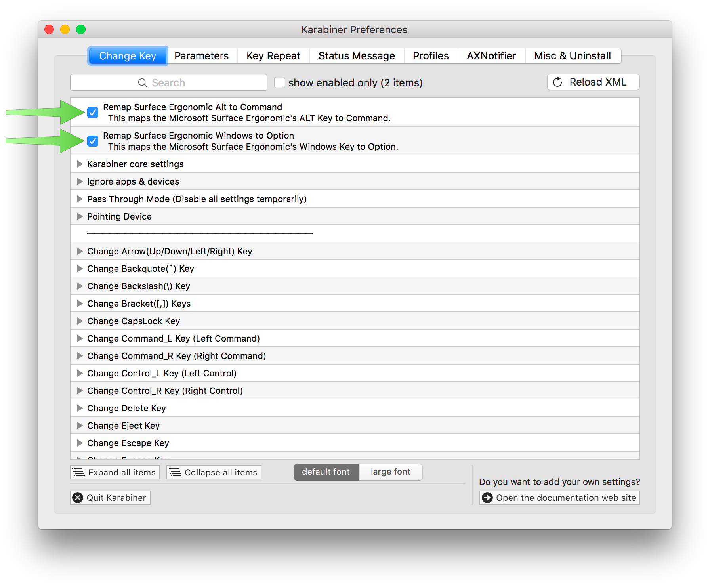This screenshot has width=710, height=588.
Task: Click the reload arrow icon beside Reload XML
Action: point(557,82)
